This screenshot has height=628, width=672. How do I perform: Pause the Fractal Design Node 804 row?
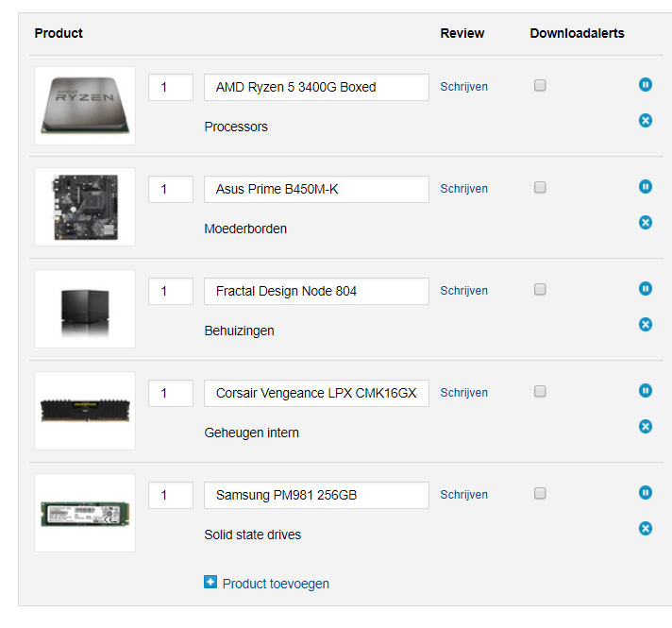tap(646, 289)
